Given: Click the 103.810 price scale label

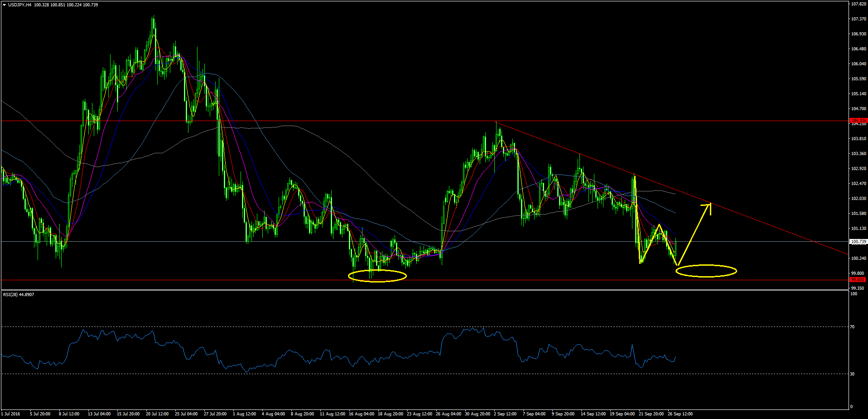Looking at the screenshot, I should (859, 139).
